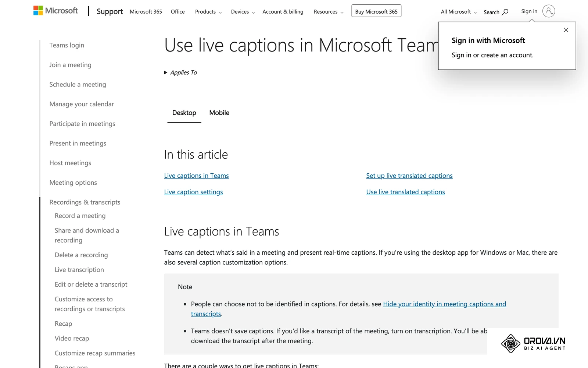The height and width of the screenshot is (368, 588).
Task: Select Teams login in sidebar
Action: (x=67, y=45)
